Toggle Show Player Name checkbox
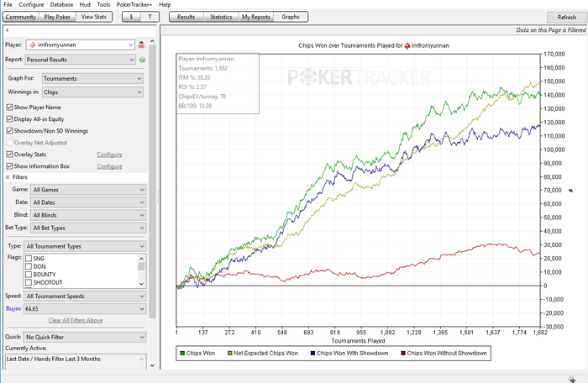Image resolution: width=588 pixels, height=383 pixels. [10, 108]
